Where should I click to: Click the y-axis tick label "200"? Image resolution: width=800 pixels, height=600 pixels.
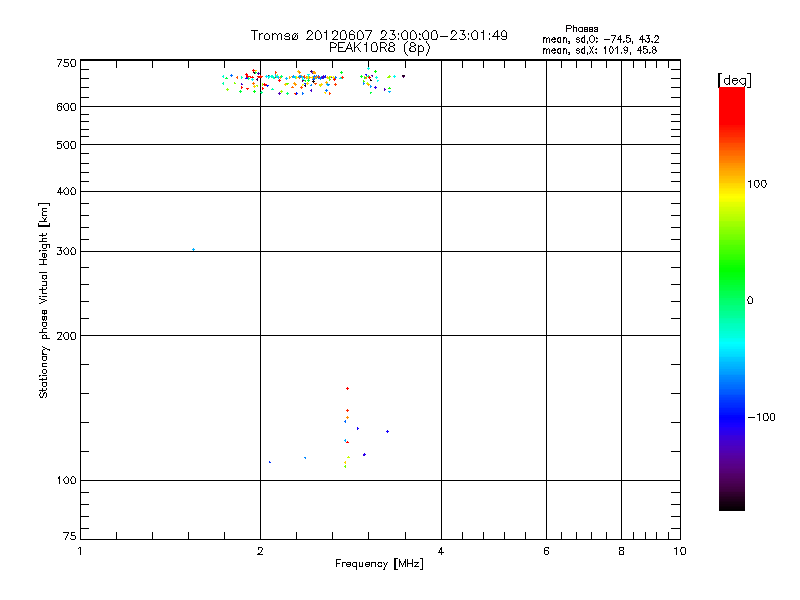coord(66,336)
